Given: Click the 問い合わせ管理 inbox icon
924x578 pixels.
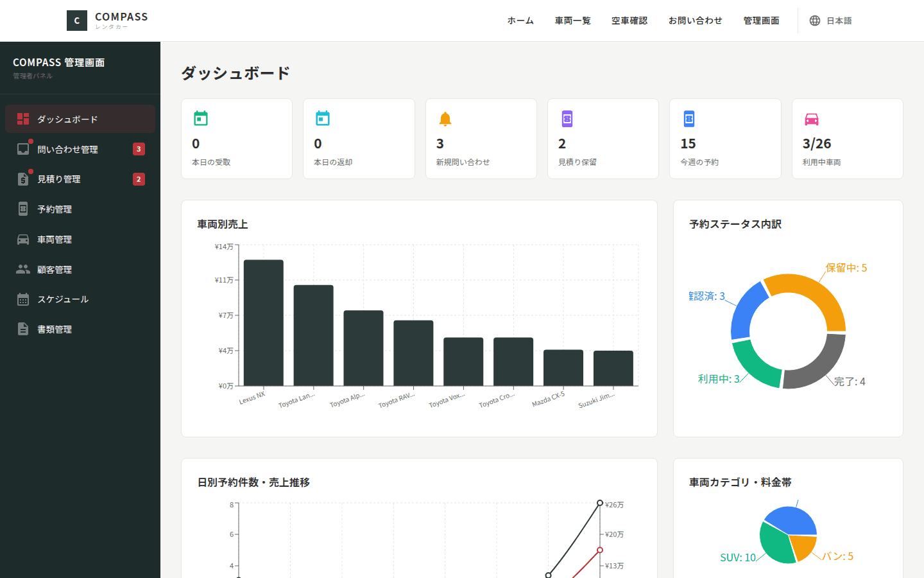Looking at the screenshot, I should click(x=23, y=149).
